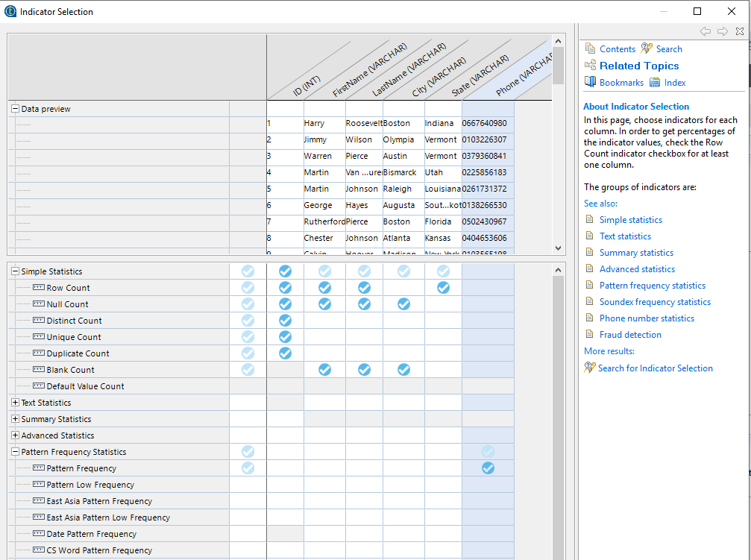Screen dimensions: 751x560
Task: Click the back navigation arrow in help panel
Action: (x=706, y=31)
